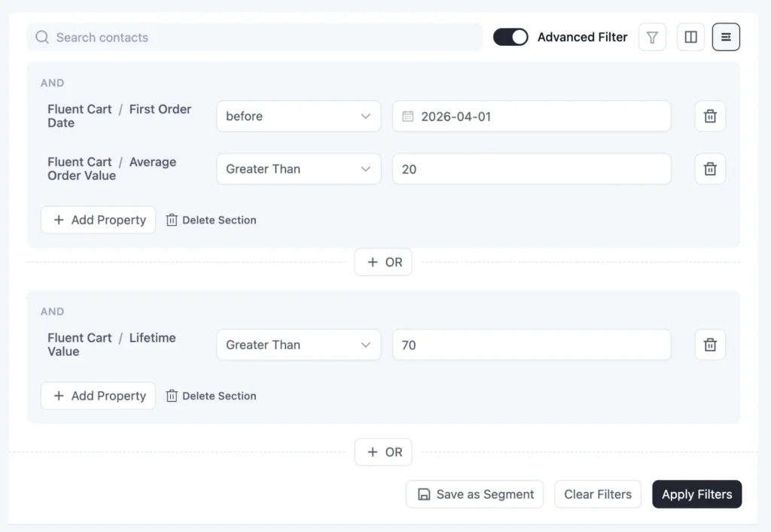This screenshot has width=771, height=532.
Task: Click the filter funnel icon
Action: [652, 38]
